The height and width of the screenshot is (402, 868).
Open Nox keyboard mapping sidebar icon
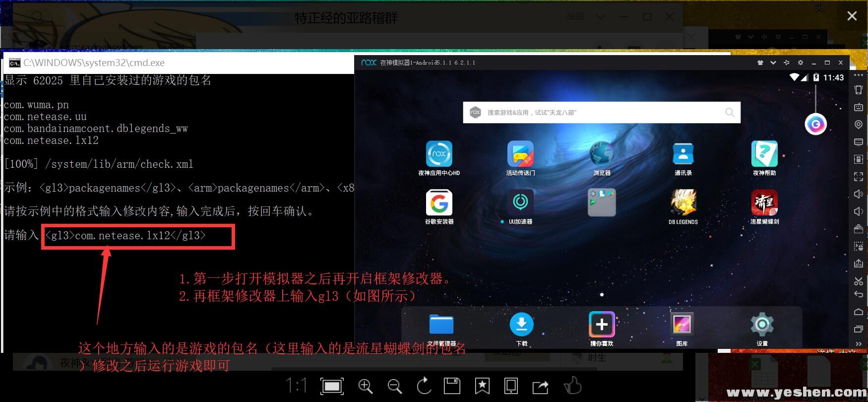[859, 107]
